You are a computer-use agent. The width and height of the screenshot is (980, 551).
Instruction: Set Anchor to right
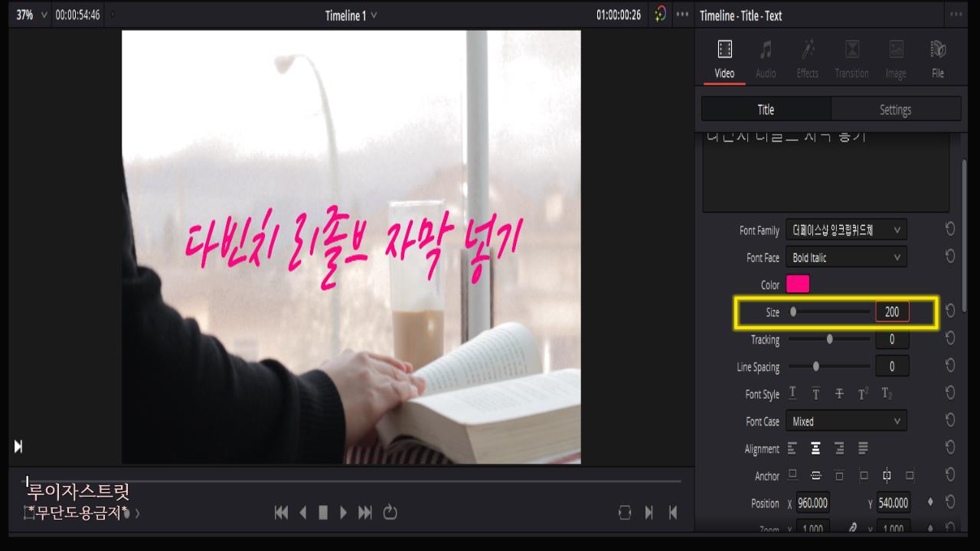910,475
